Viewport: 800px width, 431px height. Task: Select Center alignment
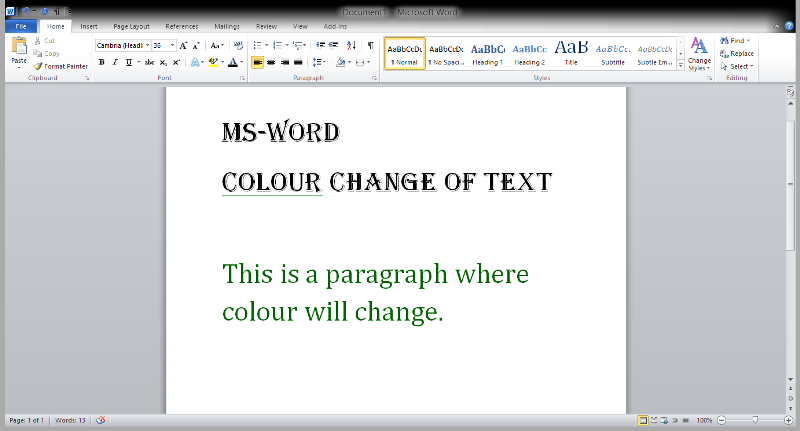(271, 62)
